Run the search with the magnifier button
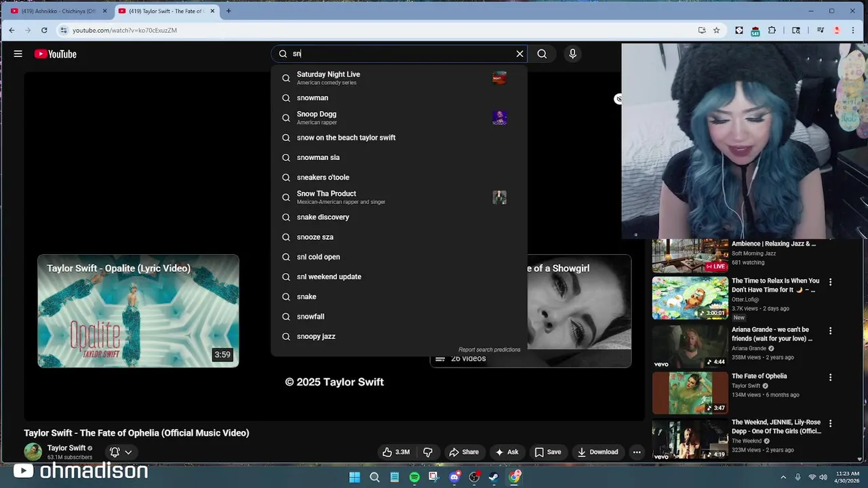This screenshot has height=488, width=868. tap(542, 54)
